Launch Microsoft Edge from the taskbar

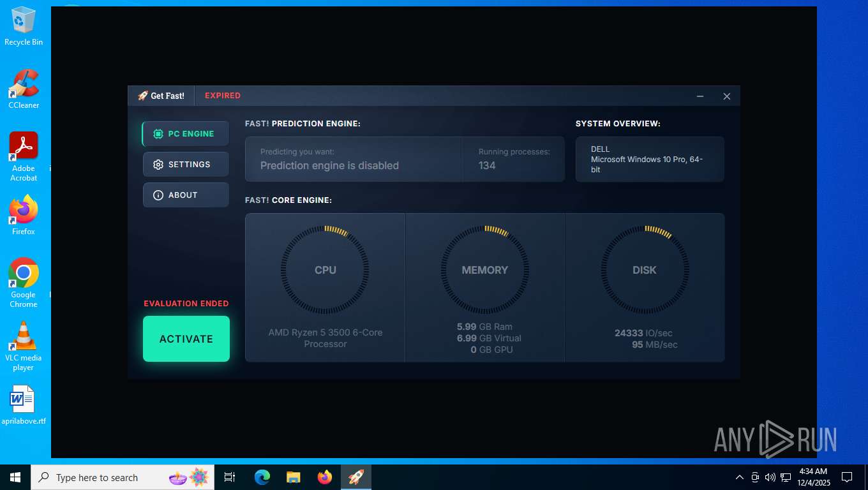click(x=262, y=477)
